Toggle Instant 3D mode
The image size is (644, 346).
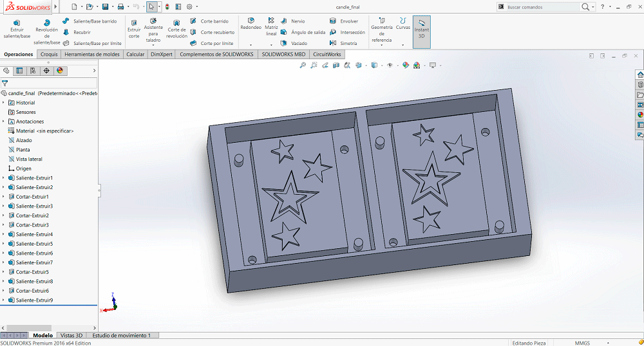pyautogui.click(x=421, y=32)
